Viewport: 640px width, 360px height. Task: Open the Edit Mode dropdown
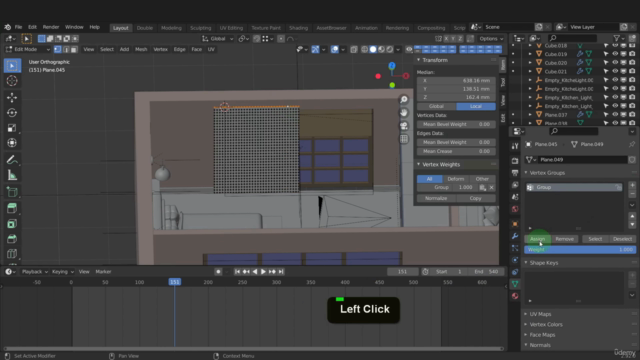28,49
